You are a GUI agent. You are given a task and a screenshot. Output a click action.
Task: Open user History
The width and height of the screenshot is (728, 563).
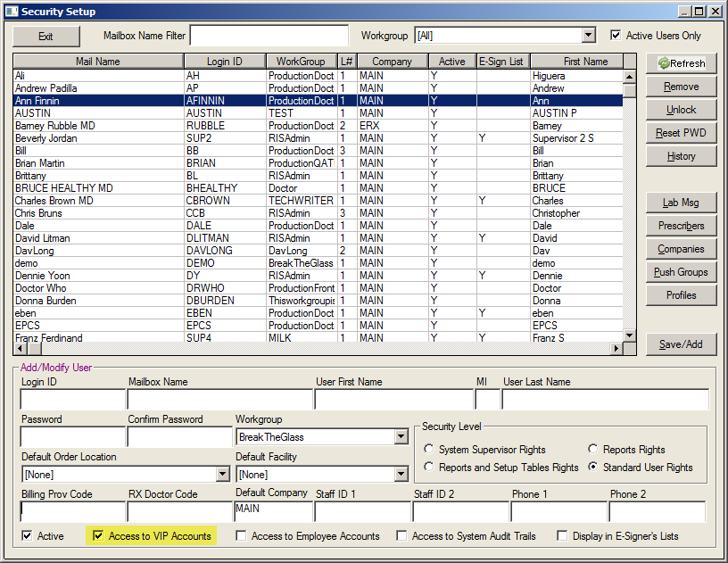point(681,156)
